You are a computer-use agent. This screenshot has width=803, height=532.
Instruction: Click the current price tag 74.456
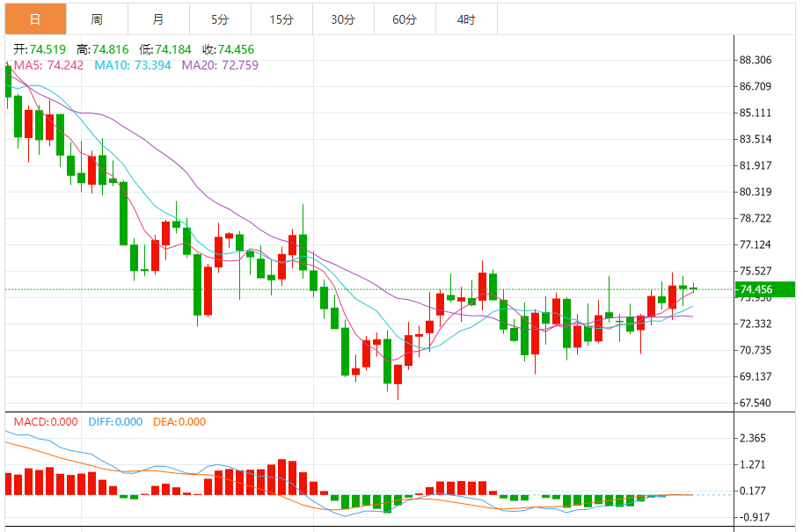tap(764, 289)
